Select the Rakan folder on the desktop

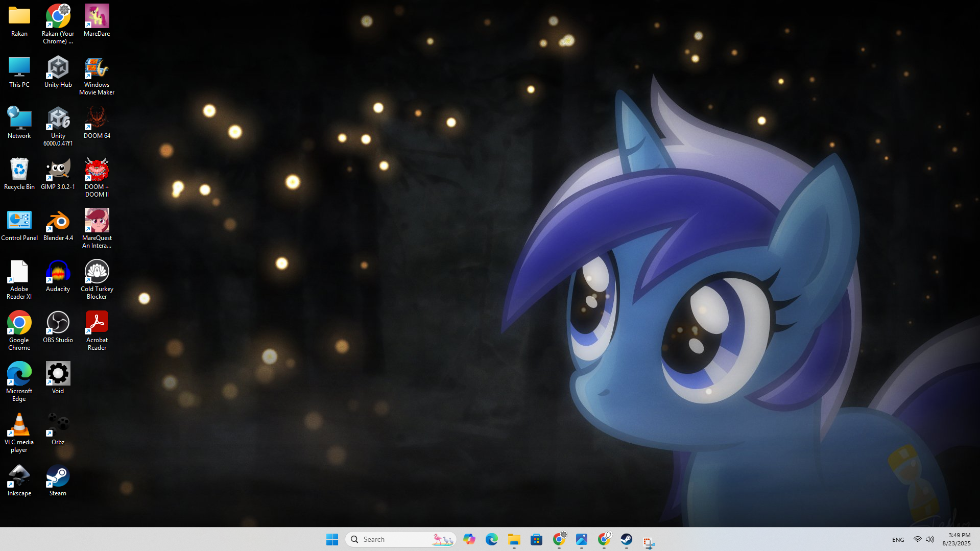pyautogui.click(x=19, y=21)
